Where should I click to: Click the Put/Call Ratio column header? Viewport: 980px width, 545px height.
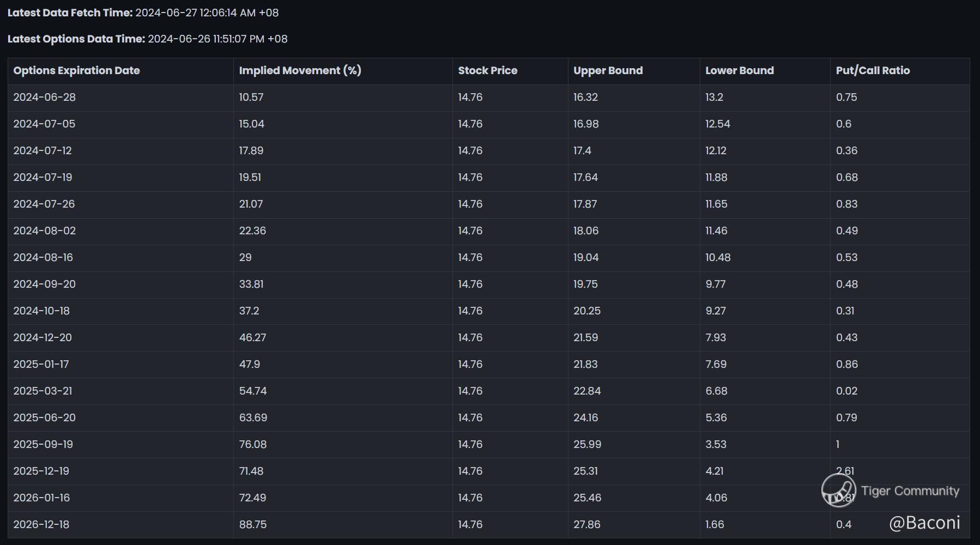point(873,71)
